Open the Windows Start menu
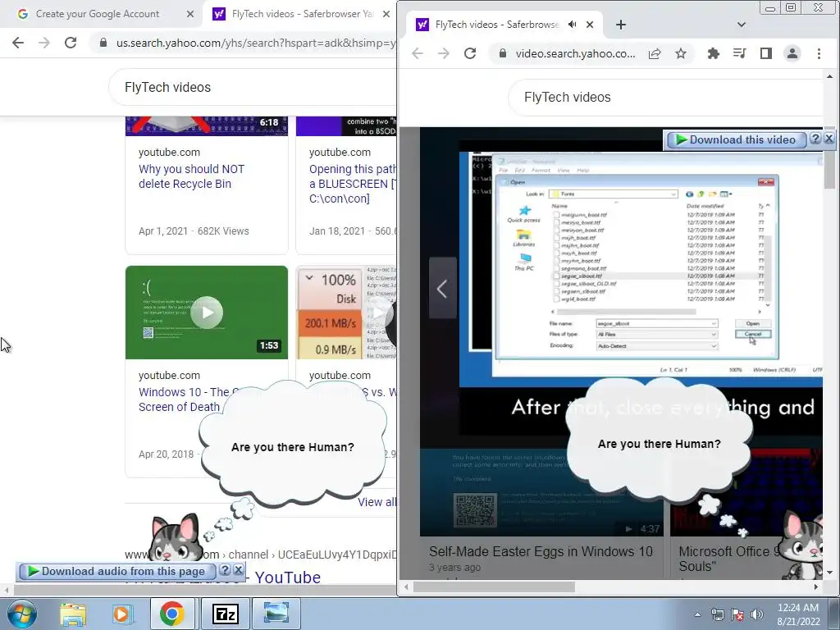The image size is (840, 630). [x=21, y=614]
